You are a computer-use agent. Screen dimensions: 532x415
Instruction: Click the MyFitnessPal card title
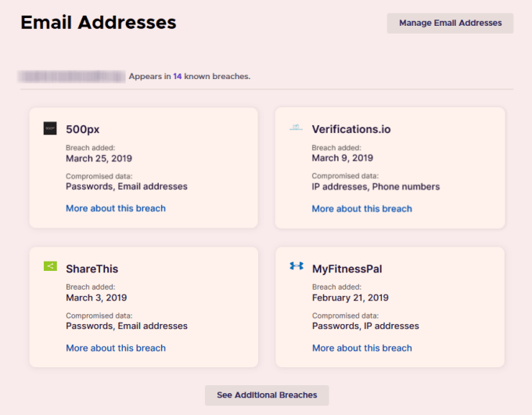pos(347,269)
